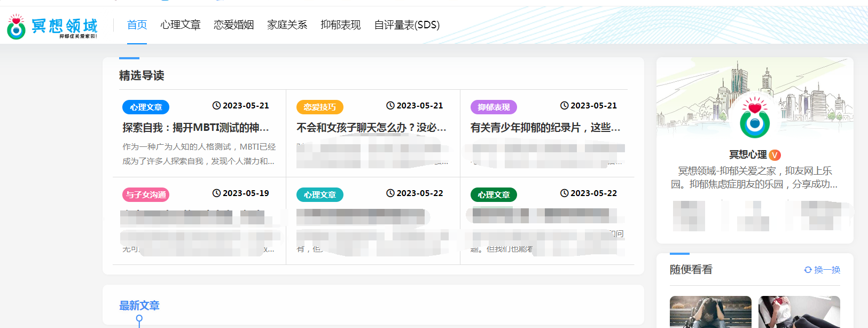Screen dimensions: 868x328
Task: Click clock icon on teal 心理文章 card
Action: 390,193
